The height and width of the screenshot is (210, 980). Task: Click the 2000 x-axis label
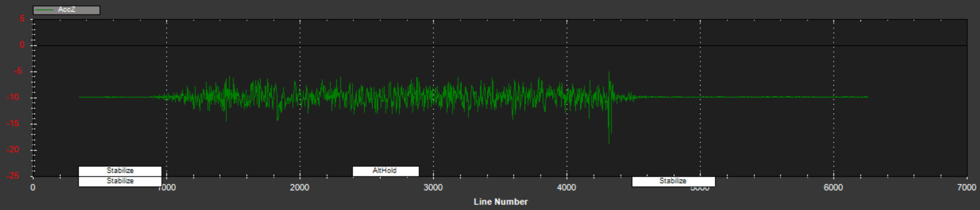click(x=300, y=188)
